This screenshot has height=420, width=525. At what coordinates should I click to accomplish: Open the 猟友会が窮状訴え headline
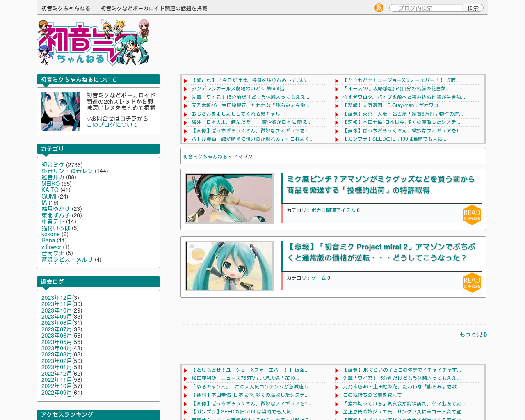click(404, 404)
